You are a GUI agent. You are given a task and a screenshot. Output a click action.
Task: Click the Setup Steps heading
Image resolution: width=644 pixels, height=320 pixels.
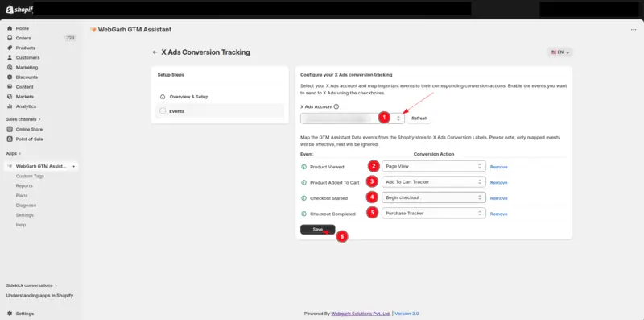[171, 75]
